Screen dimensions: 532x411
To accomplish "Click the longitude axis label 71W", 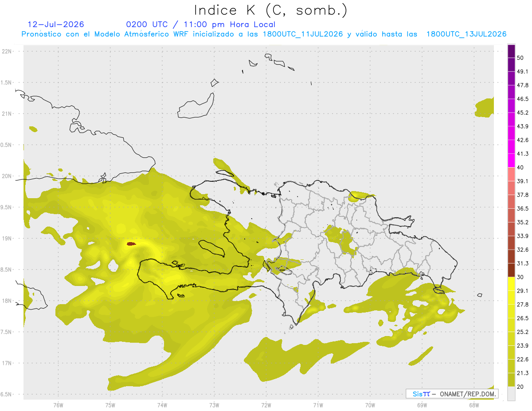I will coord(318,405).
